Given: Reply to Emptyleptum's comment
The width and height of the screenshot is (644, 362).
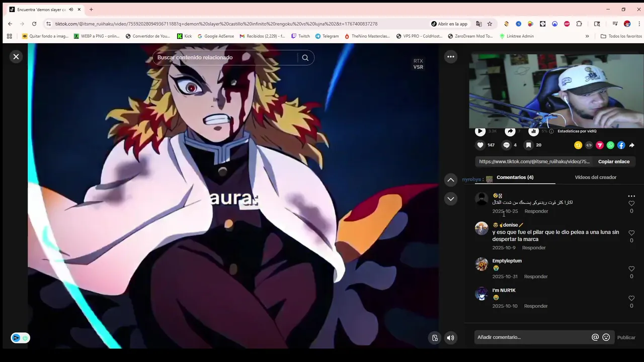Looking at the screenshot, I should (536, 277).
